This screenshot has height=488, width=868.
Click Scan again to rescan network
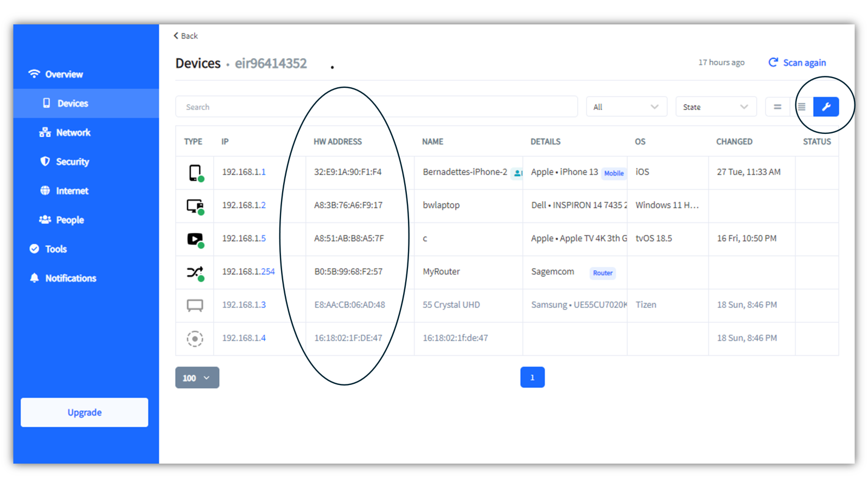(x=797, y=63)
